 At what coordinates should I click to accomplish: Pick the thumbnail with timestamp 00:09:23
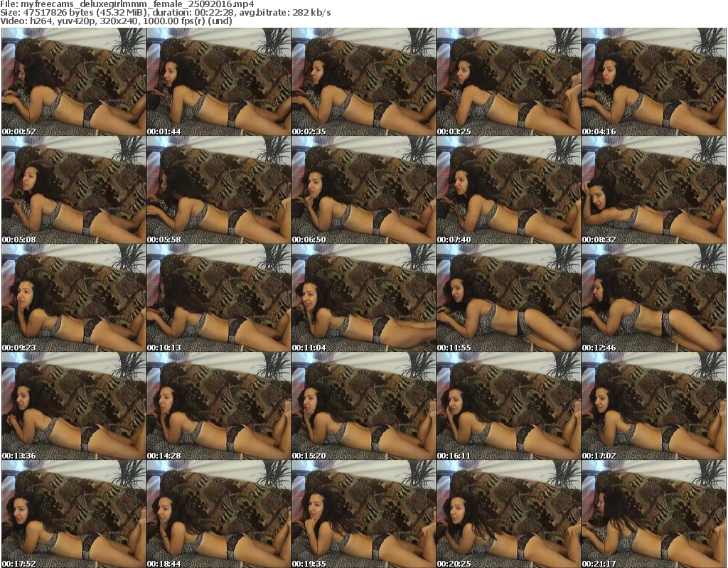[73, 298]
